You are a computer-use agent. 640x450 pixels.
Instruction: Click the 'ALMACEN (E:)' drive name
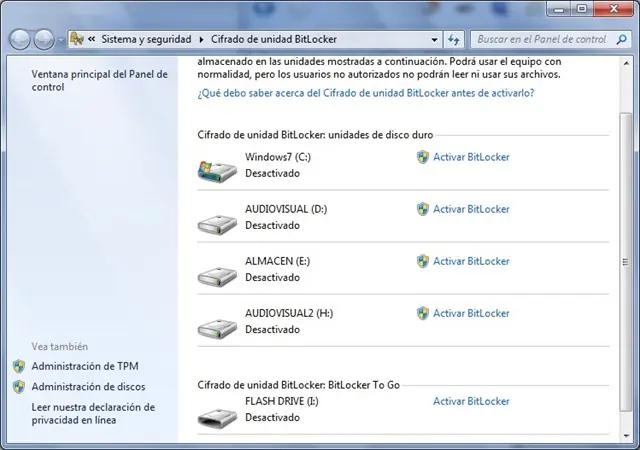[278, 261]
